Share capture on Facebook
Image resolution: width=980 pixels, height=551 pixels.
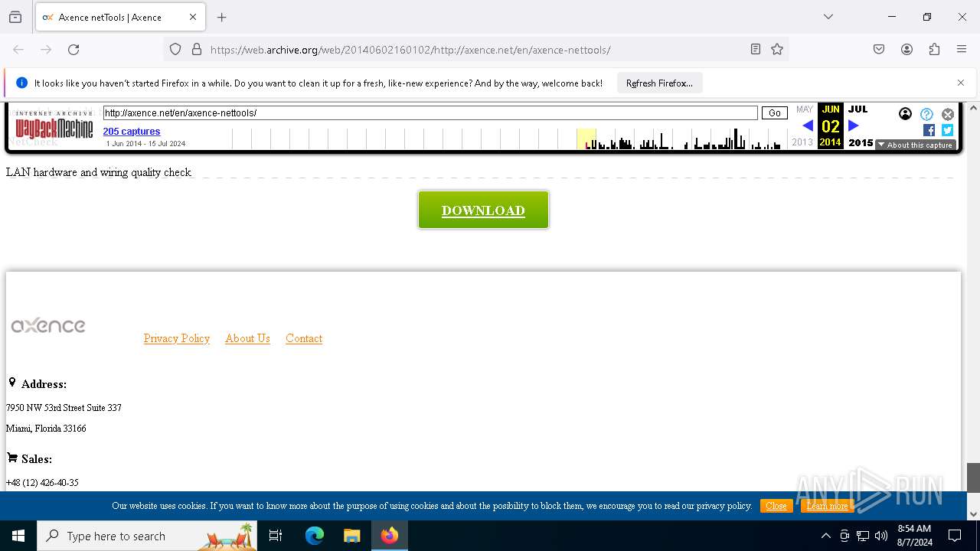click(929, 130)
